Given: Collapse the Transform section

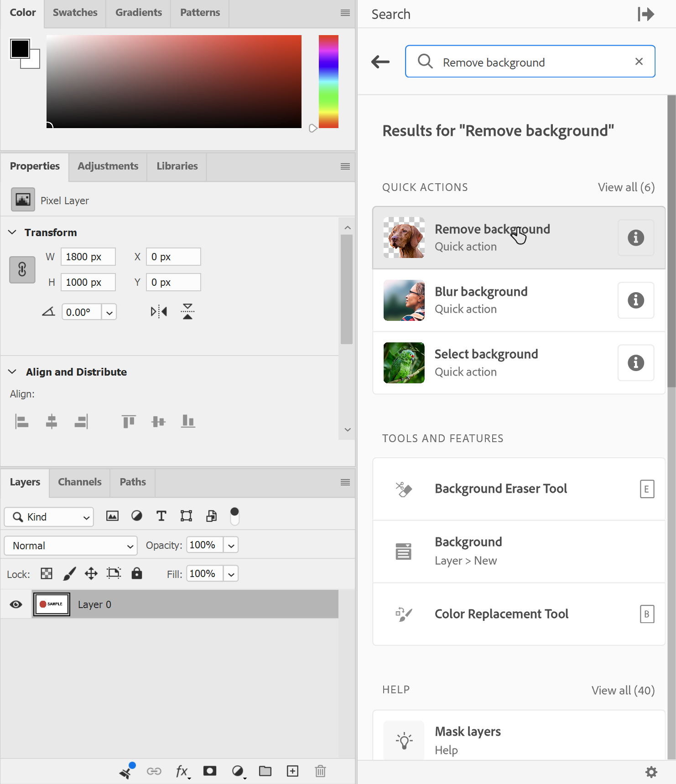Looking at the screenshot, I should pos(12,232).
